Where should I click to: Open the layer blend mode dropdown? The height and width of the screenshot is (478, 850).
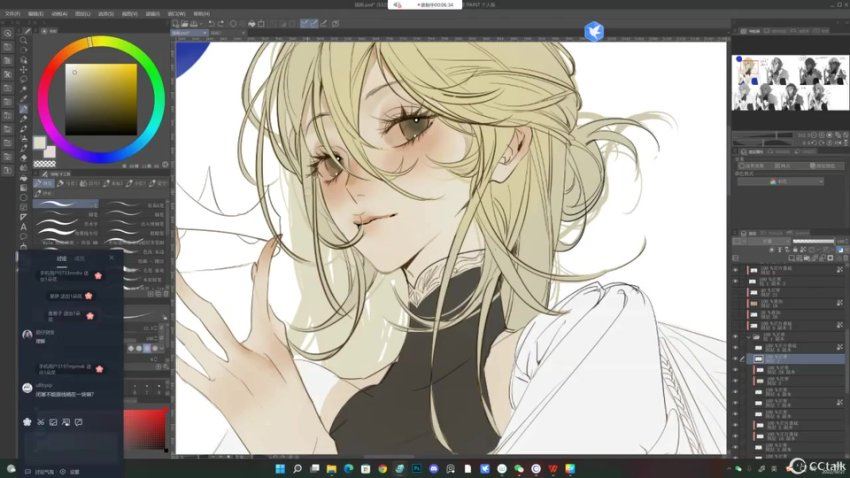tap(767, 241)
